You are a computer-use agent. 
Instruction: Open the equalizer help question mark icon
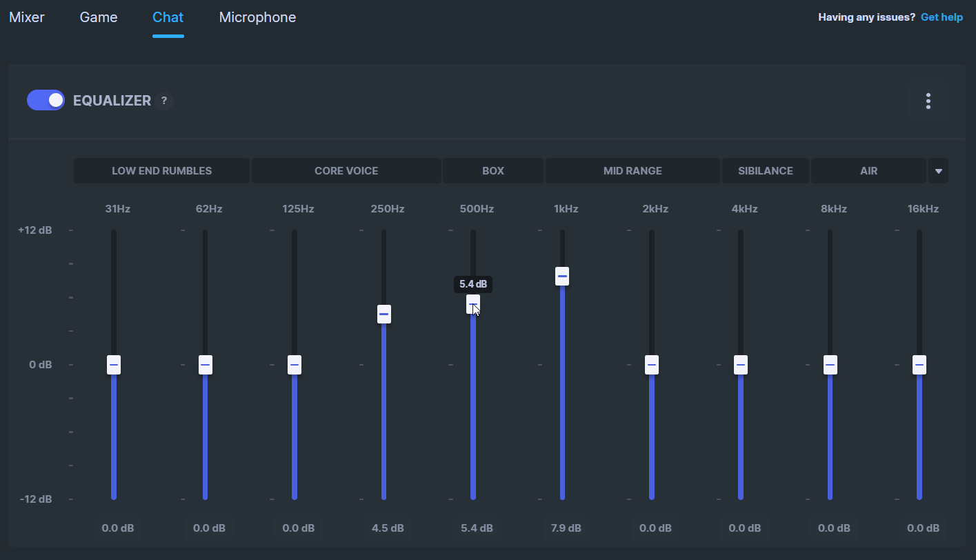tap(163, 101)
